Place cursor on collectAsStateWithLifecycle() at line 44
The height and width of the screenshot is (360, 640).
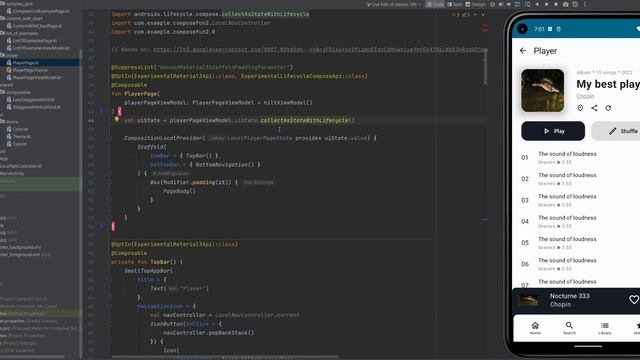click(x=307, y=120)
